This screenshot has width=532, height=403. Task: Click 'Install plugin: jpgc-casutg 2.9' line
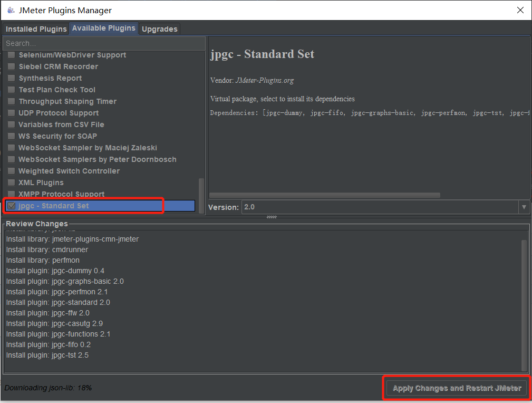pyautogui.click(x=54, y=323)
